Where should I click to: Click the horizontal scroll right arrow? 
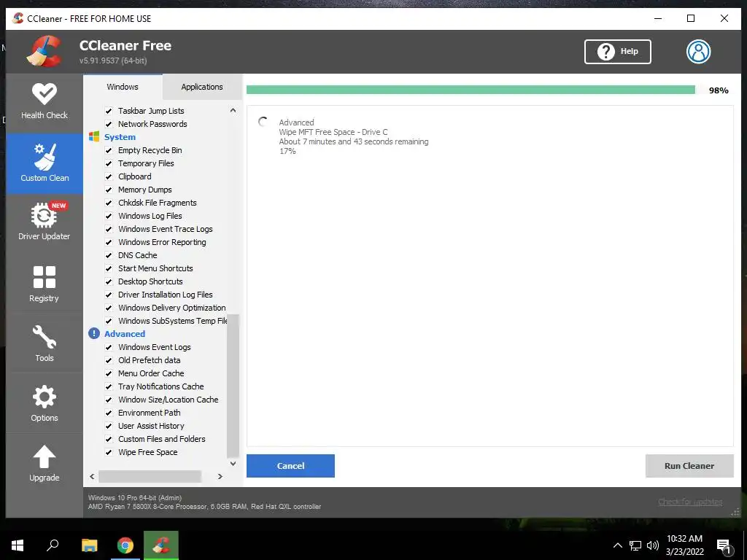click(x=220, y=476)
